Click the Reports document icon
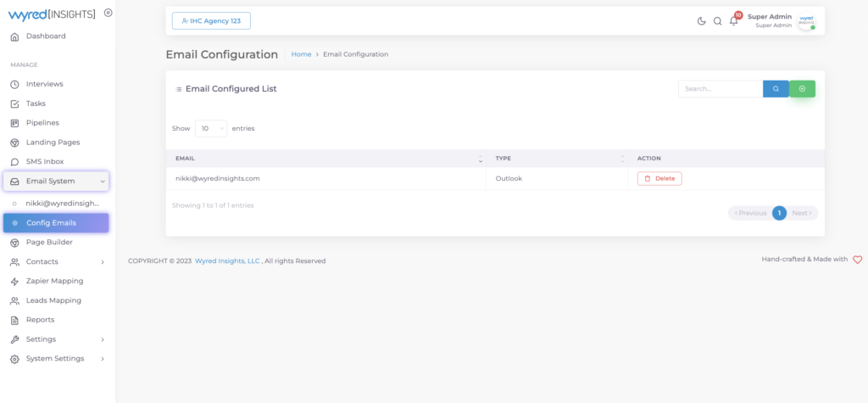 (15, 320)
